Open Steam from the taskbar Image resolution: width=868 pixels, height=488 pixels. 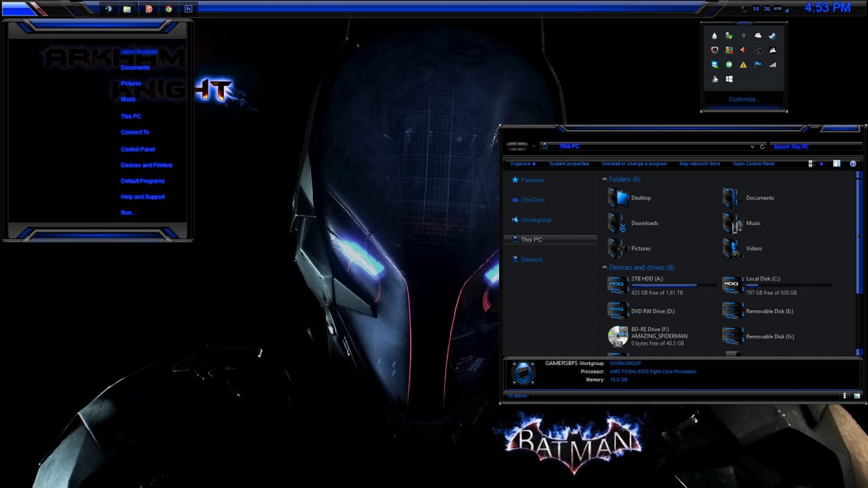pyautogui.click(x=108, y=8)
